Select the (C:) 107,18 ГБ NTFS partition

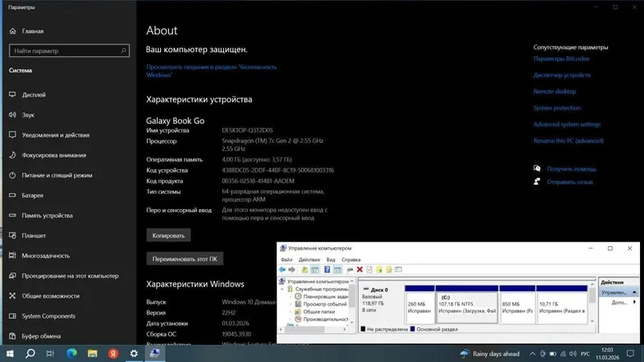(x=467, y=304)
